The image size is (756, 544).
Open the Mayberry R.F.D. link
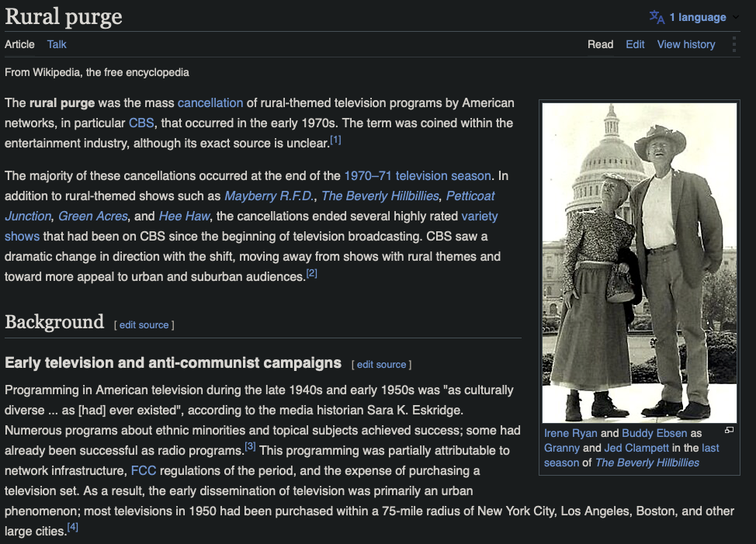[x=269, y=196]
